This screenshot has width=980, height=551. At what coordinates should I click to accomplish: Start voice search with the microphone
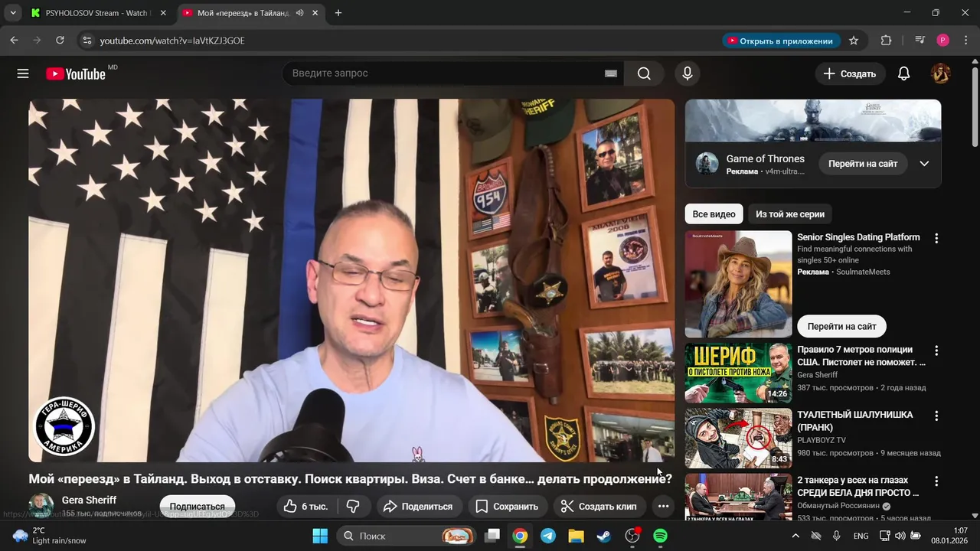coord(688,73)
